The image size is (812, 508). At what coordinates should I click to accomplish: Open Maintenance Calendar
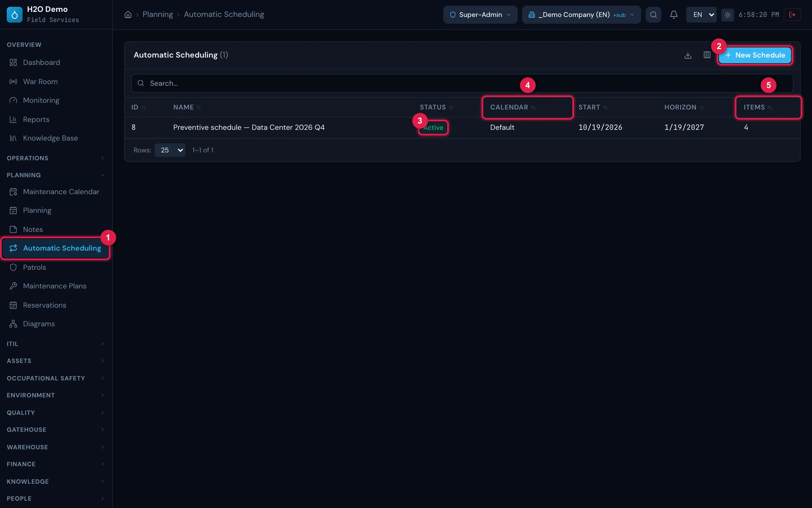[56, 192]
